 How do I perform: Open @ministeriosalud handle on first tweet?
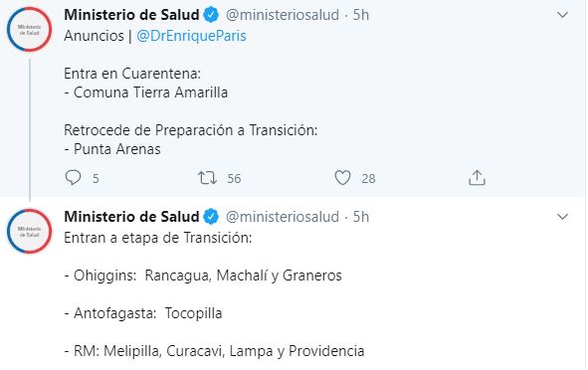(283, 15)
